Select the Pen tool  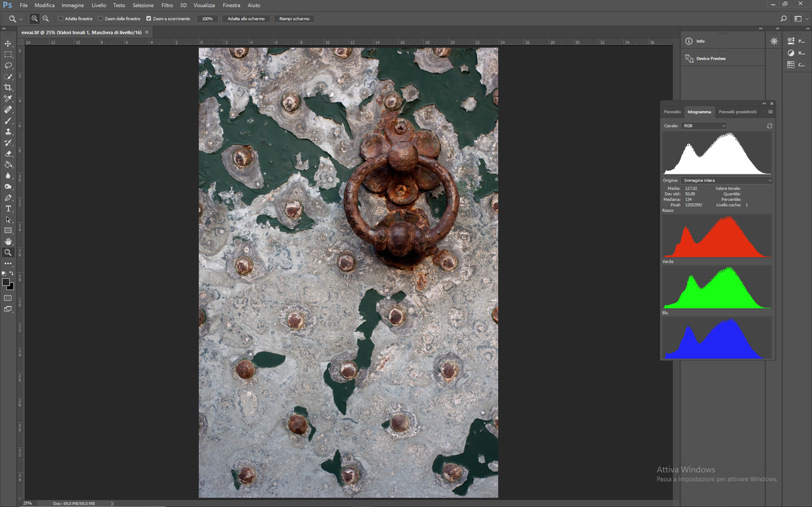tap(8, 198)
